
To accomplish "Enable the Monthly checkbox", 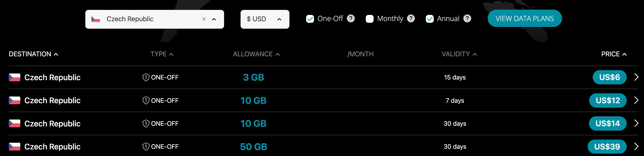I will 369,19.
